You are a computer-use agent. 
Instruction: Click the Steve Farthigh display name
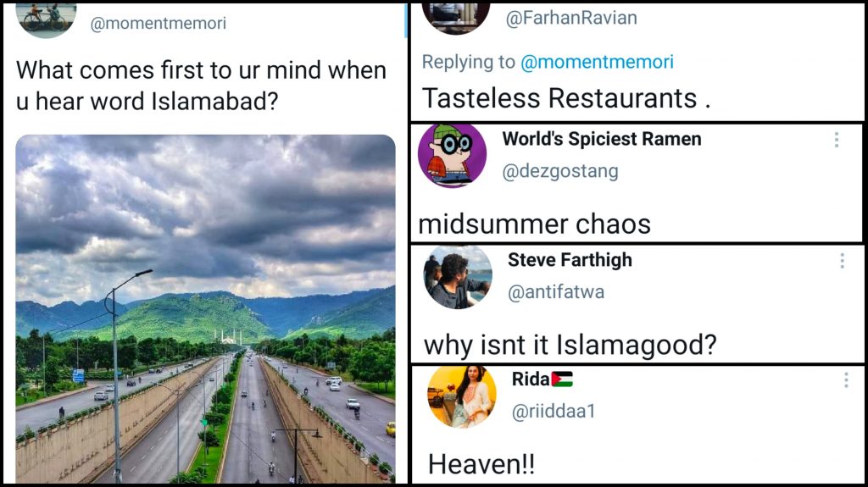[570, 260]
